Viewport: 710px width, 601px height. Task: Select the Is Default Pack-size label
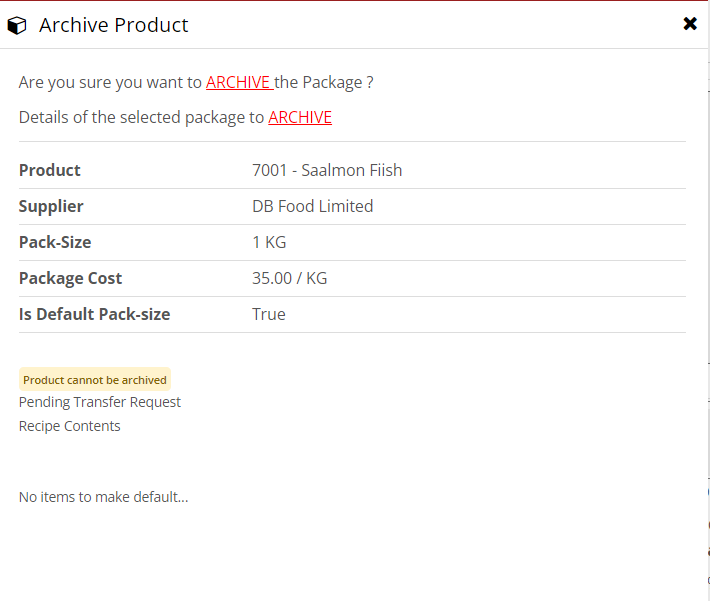[94, 314]
